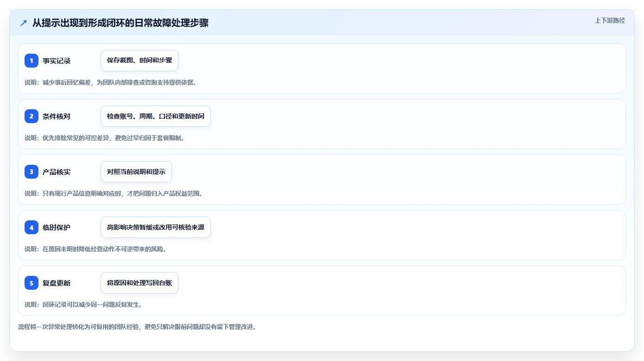Click the 产品核实 step title
644x361 pixels.
click(x=57, y=172)
